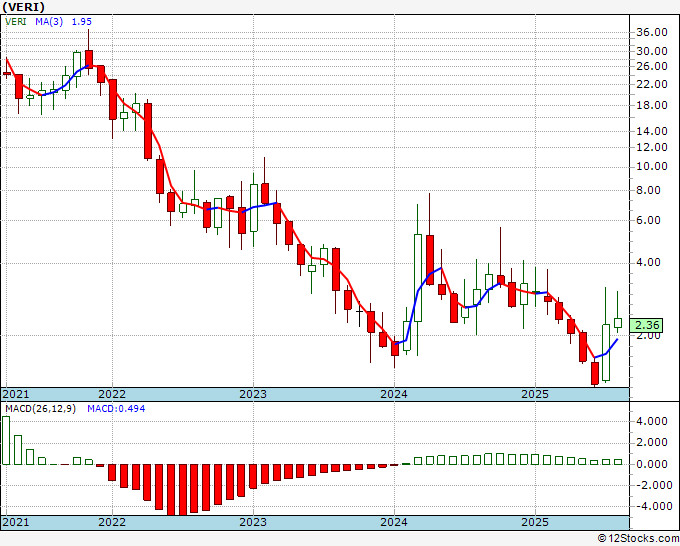Click the 6.00 price axis label
This screenshot has height=546, width=680.
pos(648,220)
